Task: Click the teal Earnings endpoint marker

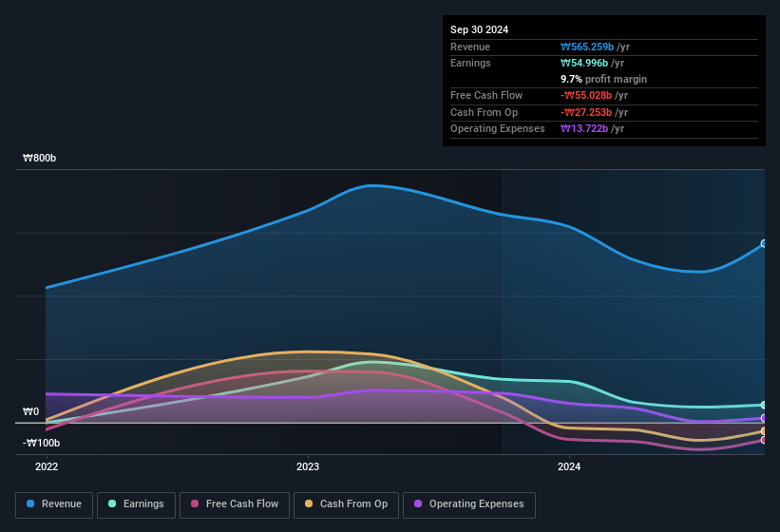Action: pyautogui.click(x=764, y=406)
